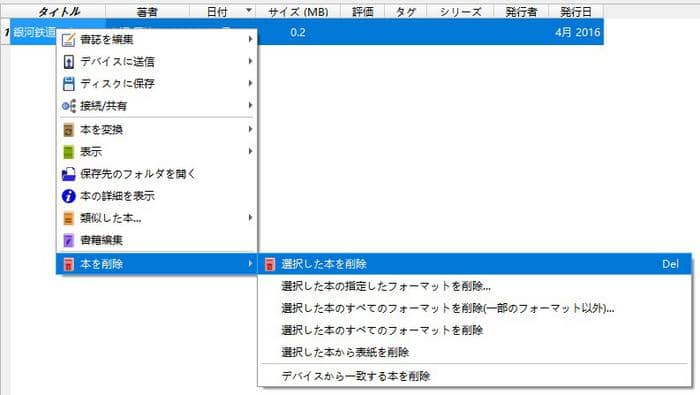Select デバイスから一致する本を削除
700x395 pixels.
coord(475,376)
